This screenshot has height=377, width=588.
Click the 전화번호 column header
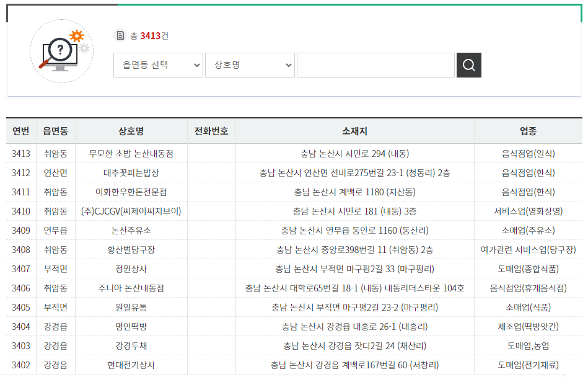(x=211, y=131)
